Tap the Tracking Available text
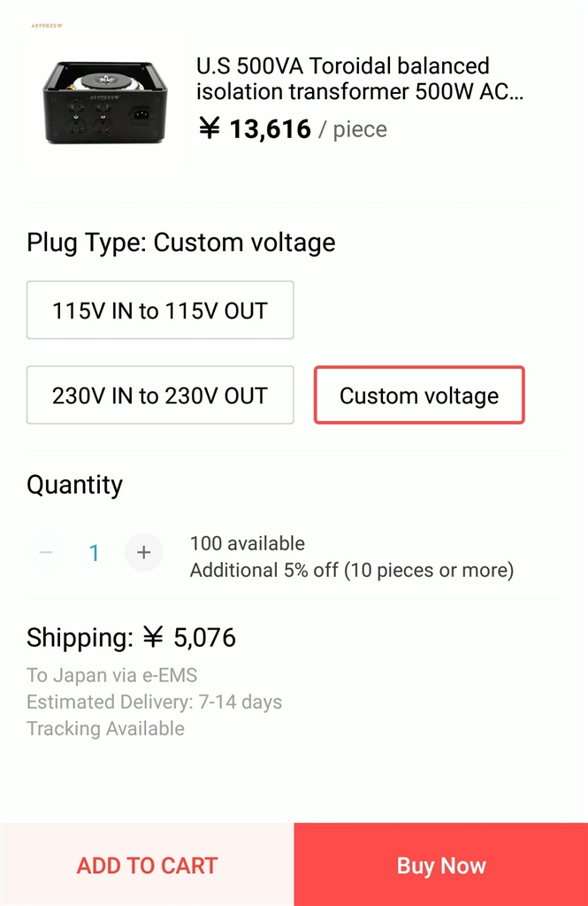Viewport: 588px width, 906px height. coord(106,729)
